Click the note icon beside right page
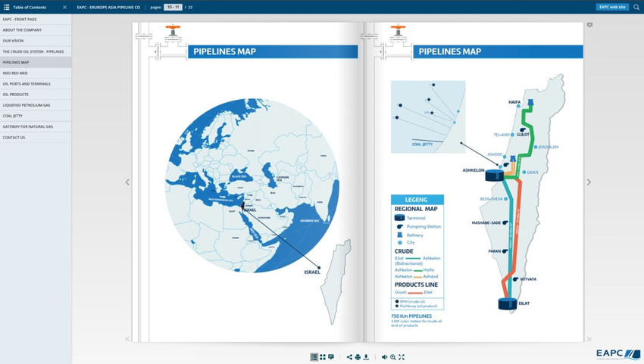The image size is (644, 364). pyautogui.click(x=589, y=25)
